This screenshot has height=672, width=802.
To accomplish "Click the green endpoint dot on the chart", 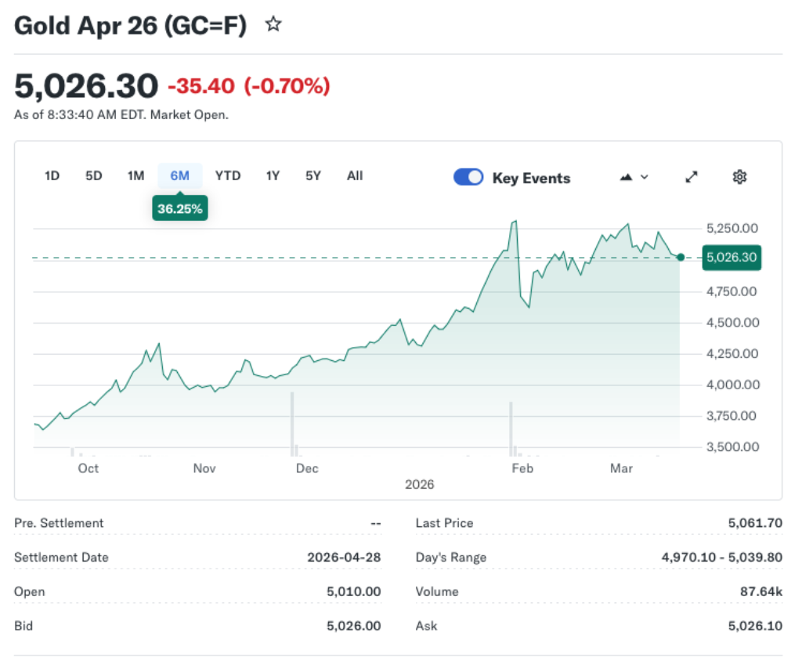I will 680,257.
